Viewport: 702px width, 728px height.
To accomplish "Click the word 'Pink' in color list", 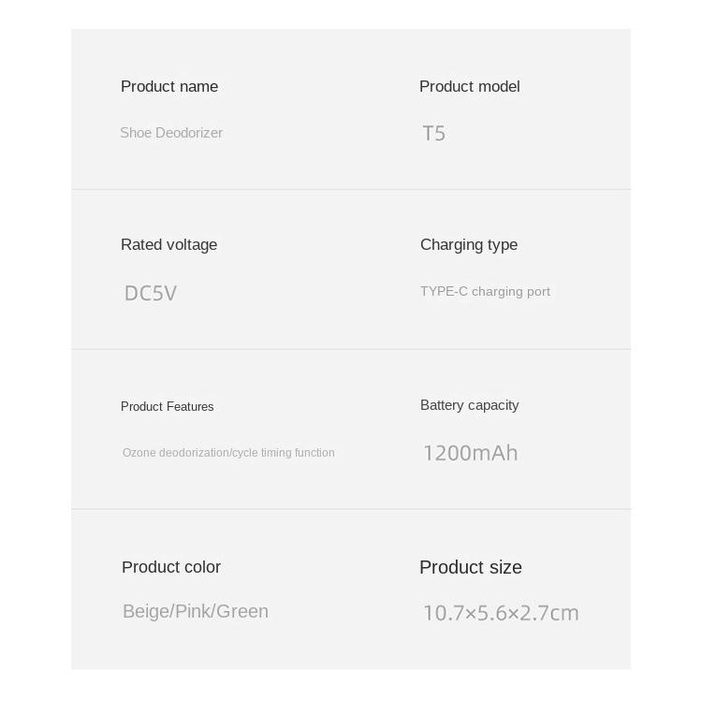I will 191,612.
